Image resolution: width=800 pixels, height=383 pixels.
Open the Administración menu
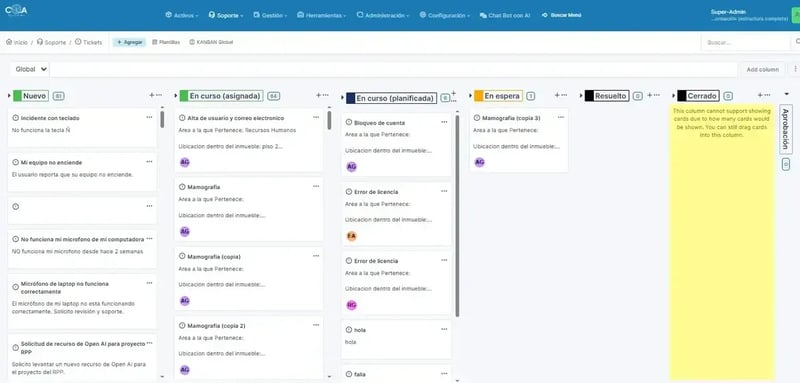click(383, 16)
